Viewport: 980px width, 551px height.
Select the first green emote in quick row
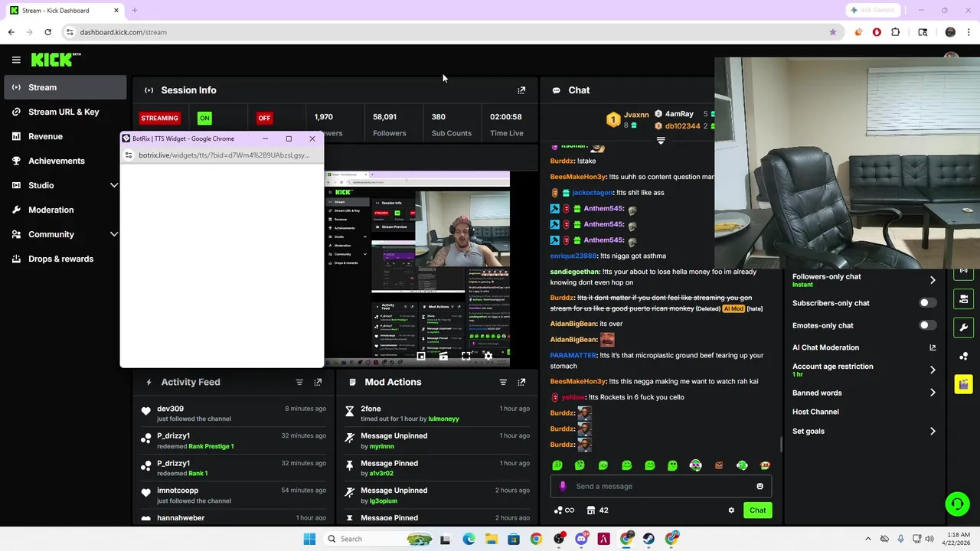(557, 465)
